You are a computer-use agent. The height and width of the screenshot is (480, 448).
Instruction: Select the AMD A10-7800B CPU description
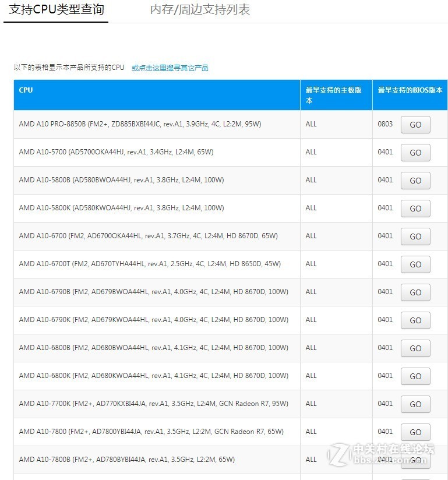(127, 460)
